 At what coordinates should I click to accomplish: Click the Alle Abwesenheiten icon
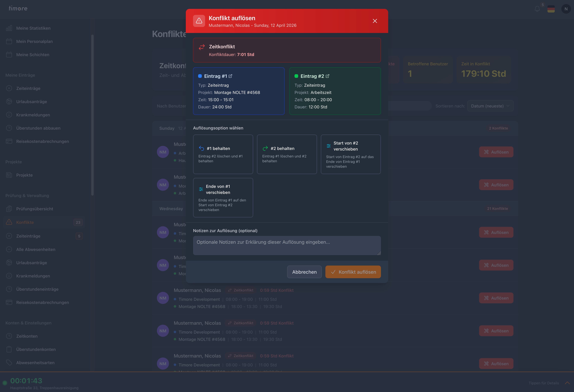pyautogui.click(x=9, y=249)
